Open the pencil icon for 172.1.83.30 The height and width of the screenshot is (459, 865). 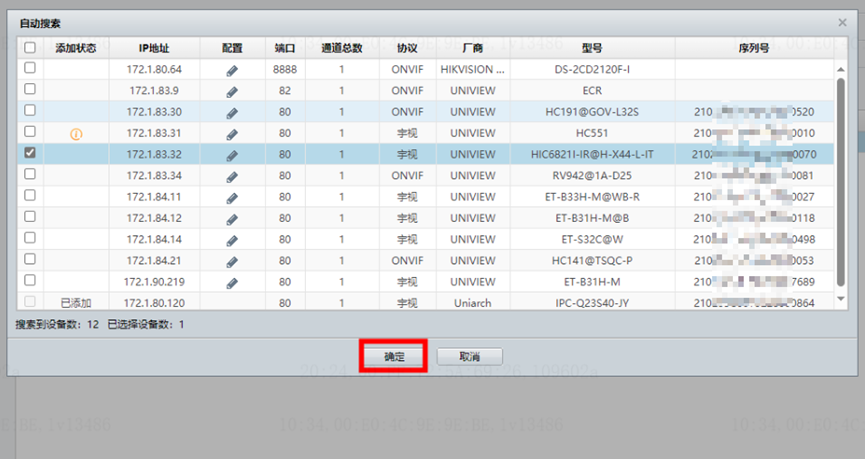[x=232, y=113]
